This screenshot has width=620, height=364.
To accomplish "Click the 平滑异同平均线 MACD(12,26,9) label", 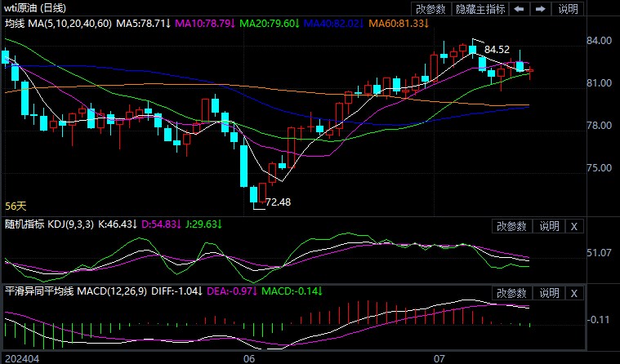I will 75,291.
